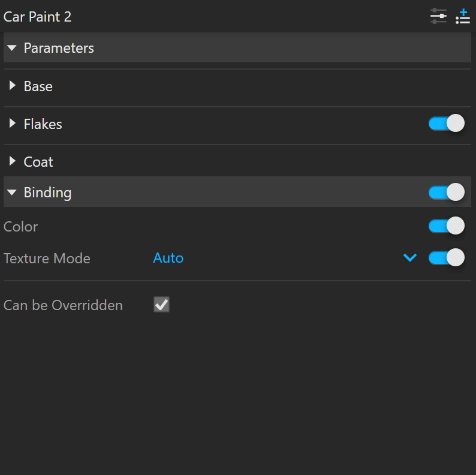Collapse the Parameters section arrow
The width and height of the screenshot is (476, 475).
12,48
